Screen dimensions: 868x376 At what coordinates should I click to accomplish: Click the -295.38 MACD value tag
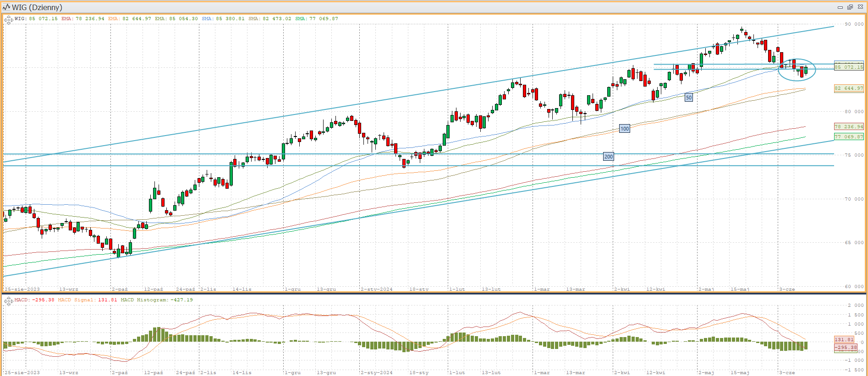point(846,348)
